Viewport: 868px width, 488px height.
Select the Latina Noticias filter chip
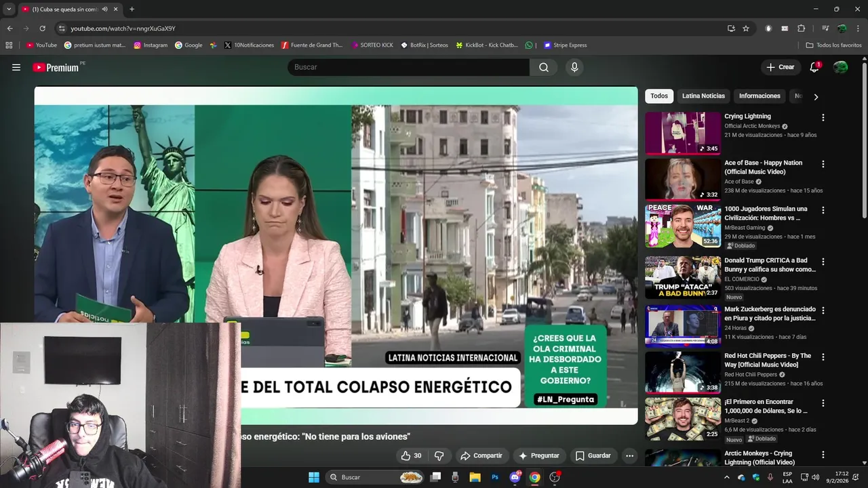[x=703, y=96]
